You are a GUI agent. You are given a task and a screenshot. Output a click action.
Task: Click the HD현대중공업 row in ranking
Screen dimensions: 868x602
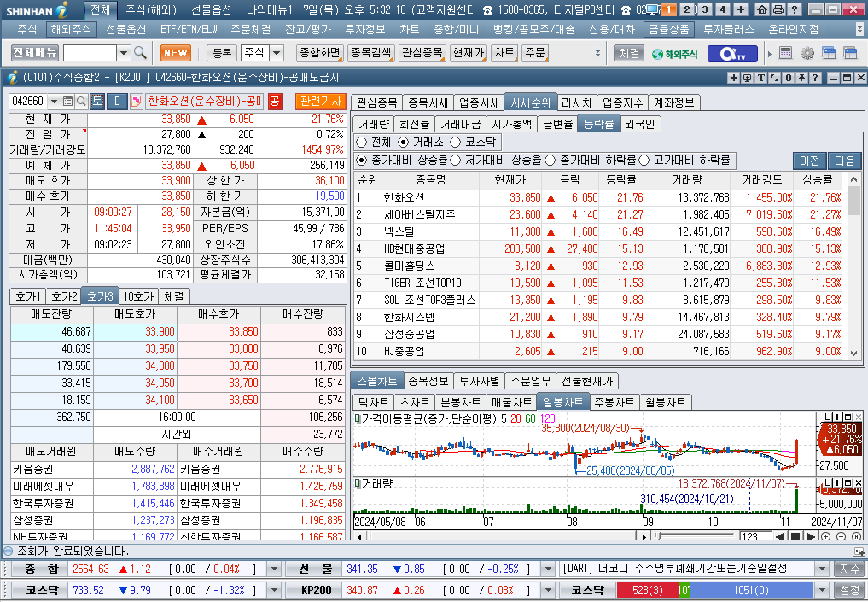(x=601, y=248)
